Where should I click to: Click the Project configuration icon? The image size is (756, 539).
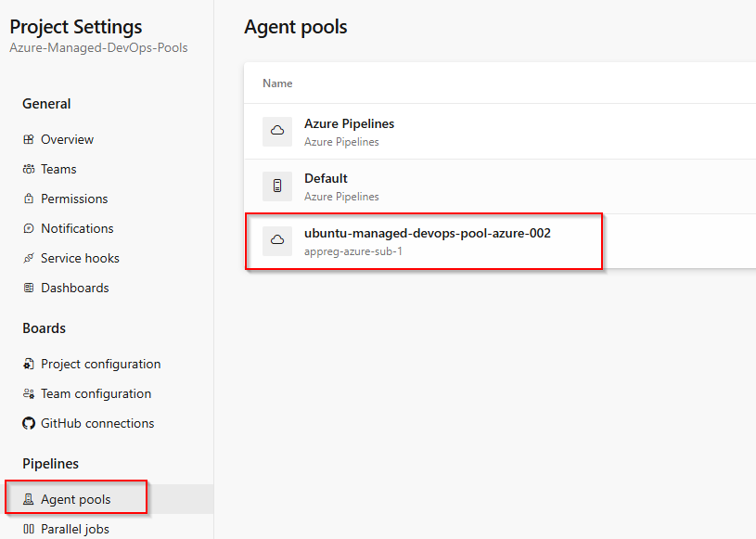pos(29,364)
